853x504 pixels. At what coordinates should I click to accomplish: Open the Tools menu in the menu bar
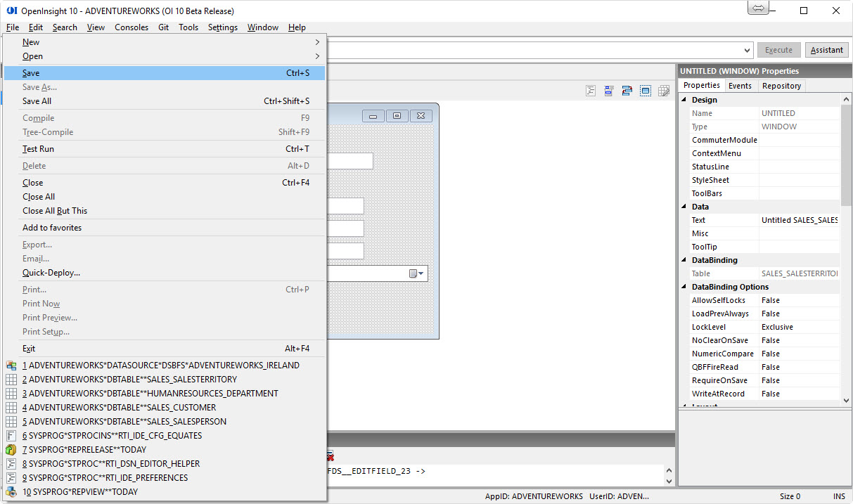(x=188, y=27)
